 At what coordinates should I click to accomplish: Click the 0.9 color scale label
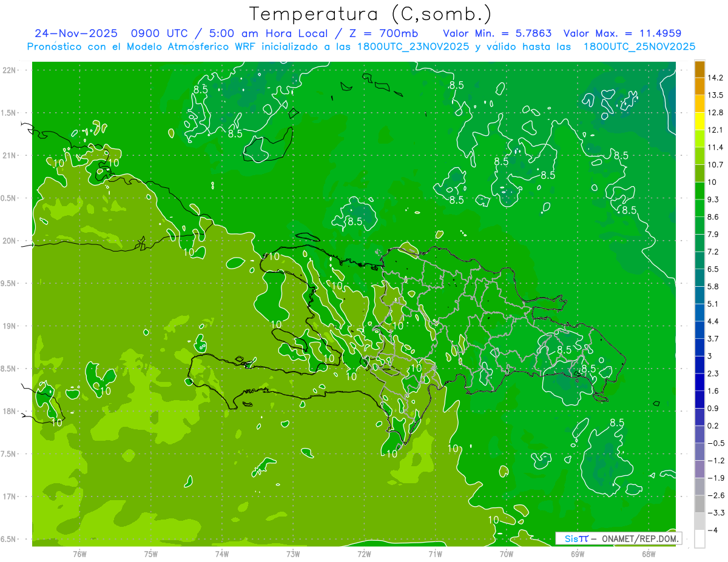[x=713, y=409]
